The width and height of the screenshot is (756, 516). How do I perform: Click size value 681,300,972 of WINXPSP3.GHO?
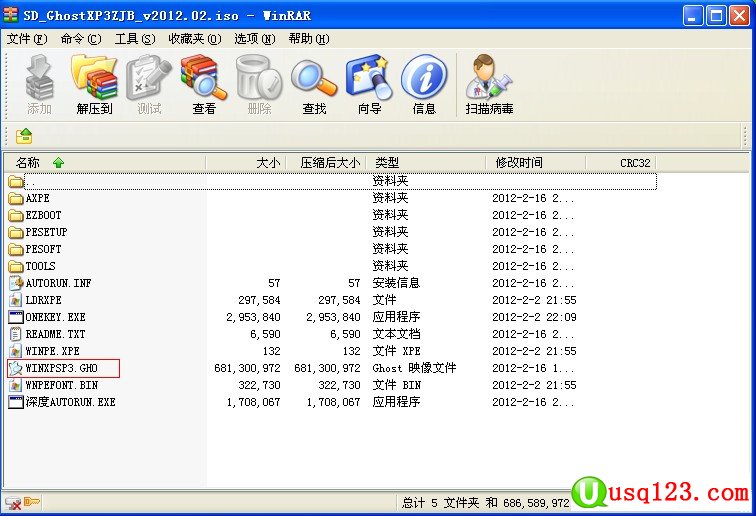247,368
